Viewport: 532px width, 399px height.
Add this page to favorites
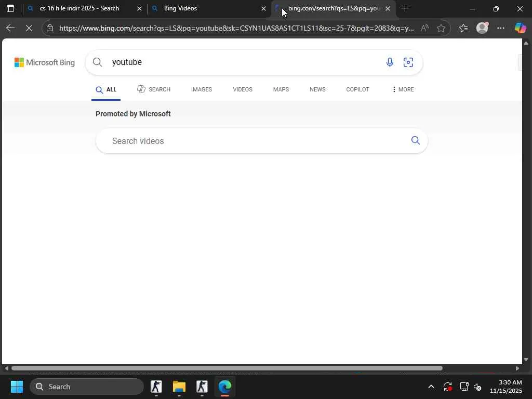[x=441, y=28]
